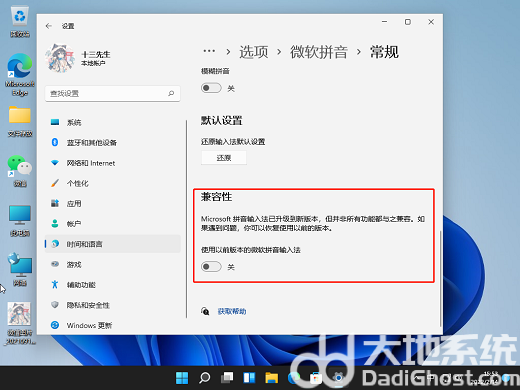Open the Microsoft Edge desktop shortcut

pos(20,75)
